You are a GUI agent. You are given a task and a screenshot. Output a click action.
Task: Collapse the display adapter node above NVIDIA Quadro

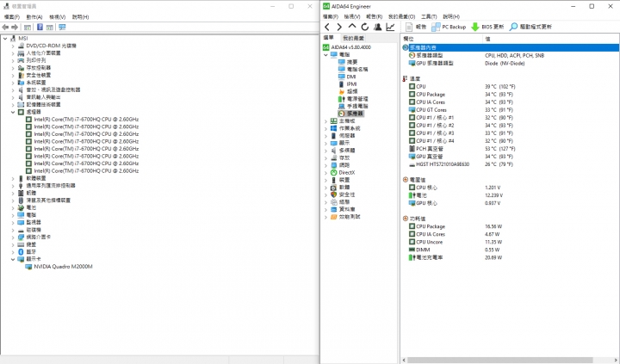(x=13, y=259)
